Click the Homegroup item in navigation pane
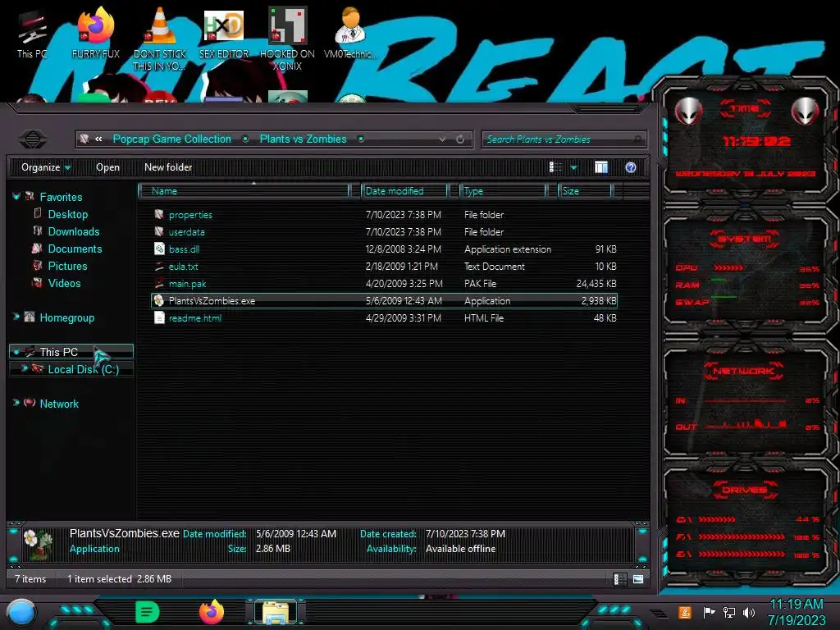 coord(67,317)
